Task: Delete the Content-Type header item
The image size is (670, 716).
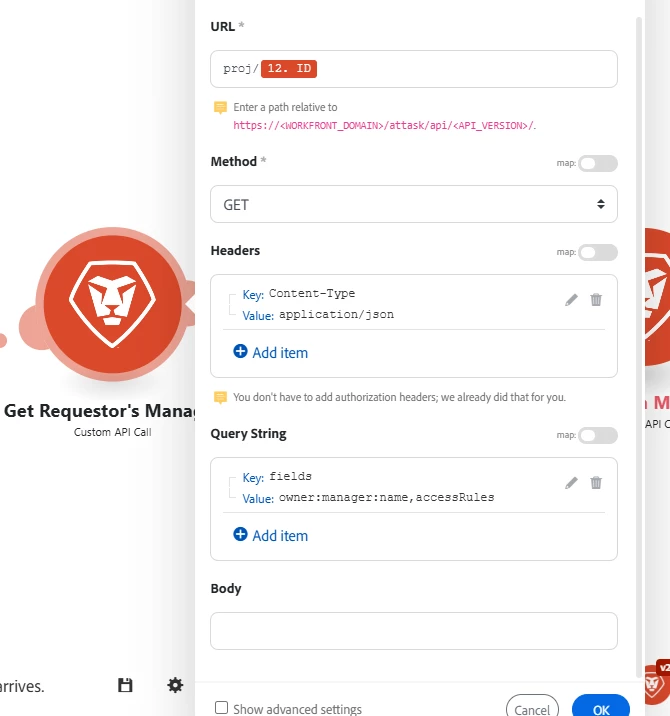Action: pyautogui.click(x=596, y=300)
